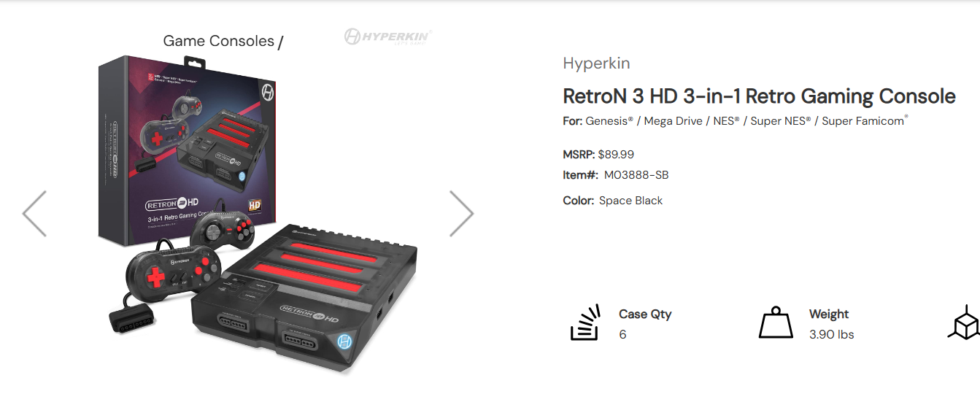Open the Game Consoles breadcrumb link
Screen dimensions: 980x394
click(x=218, y=41)
